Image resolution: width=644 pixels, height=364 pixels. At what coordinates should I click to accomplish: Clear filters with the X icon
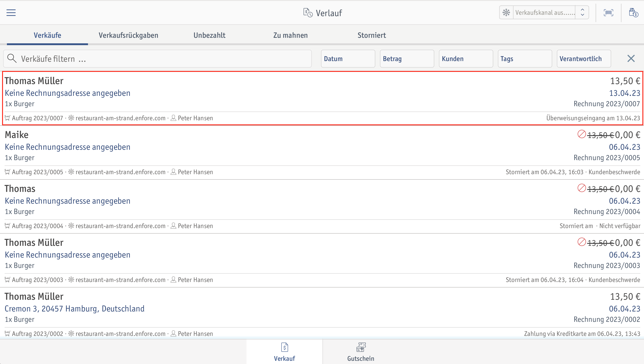tap(631, 59)
